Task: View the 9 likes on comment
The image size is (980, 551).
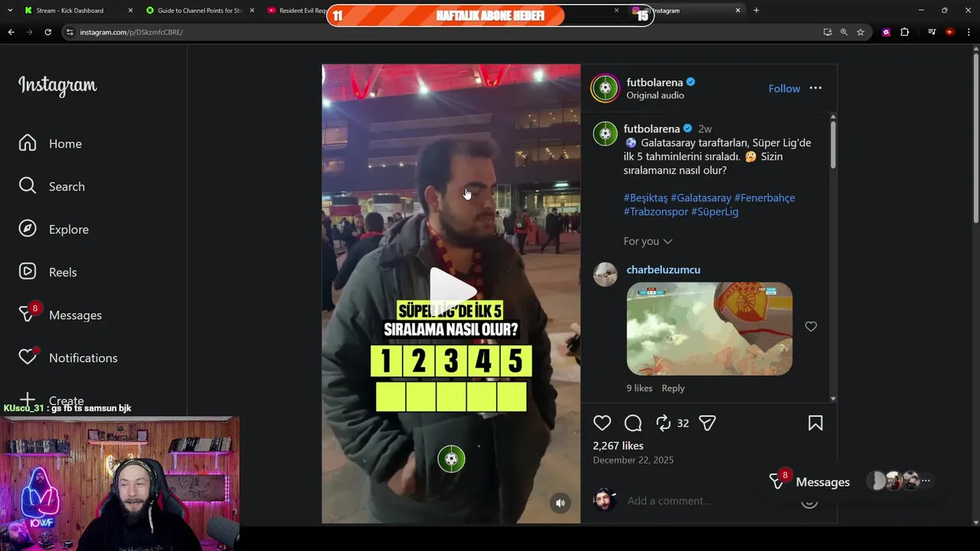Action: [x=639, y=388]
